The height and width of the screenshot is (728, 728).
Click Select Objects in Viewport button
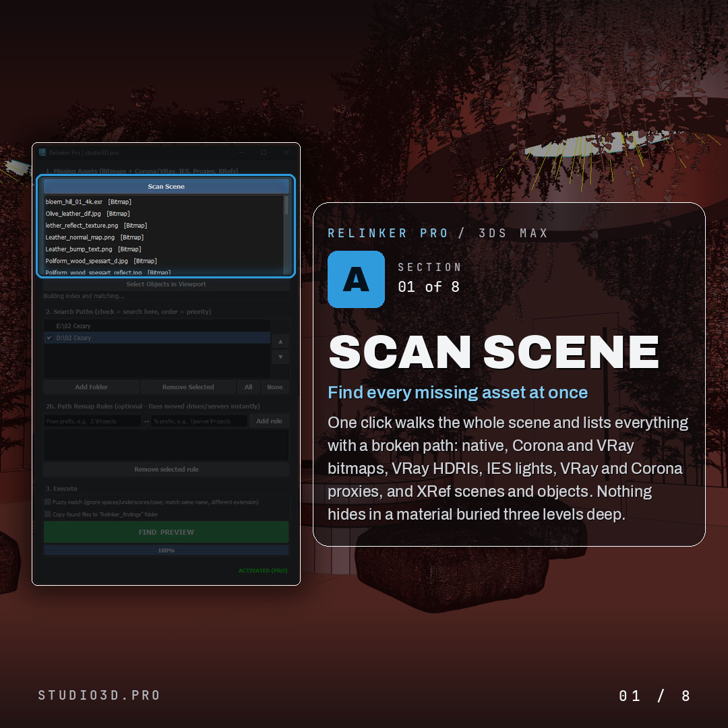coord(166,284)
